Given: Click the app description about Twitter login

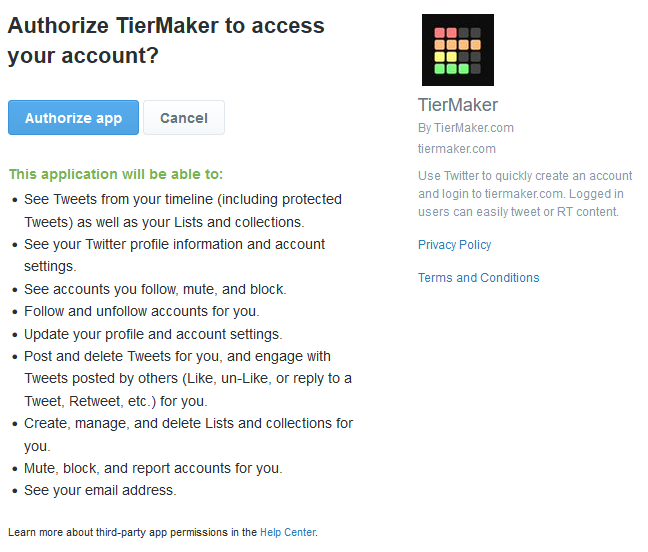Looking at the screenshot, I should tap(525, 194).
